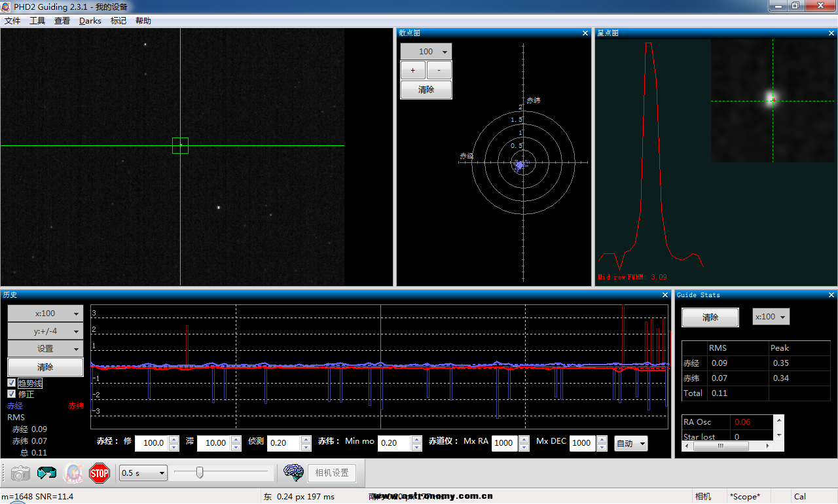
Task: Open the y:+/-4 scale dropdown
Action: [x=45, y=331]
